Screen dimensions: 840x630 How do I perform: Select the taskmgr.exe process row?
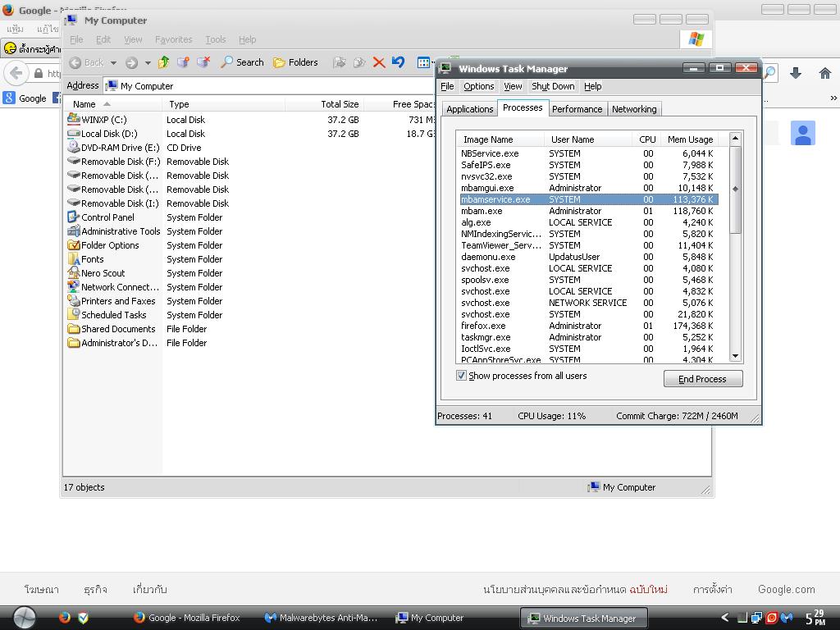pyautogui.click(x=587, y=337)
